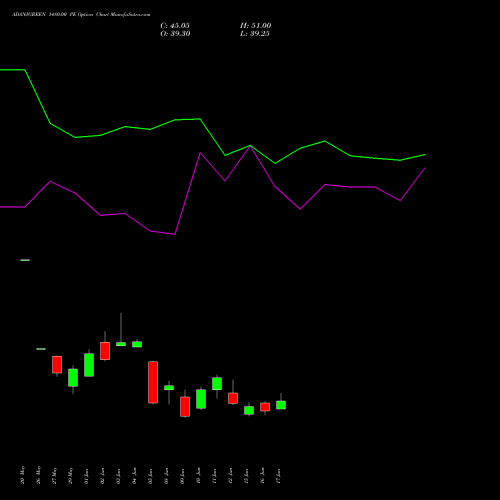Click the long-wick green candle above 03 Jun
Viewport: 500px width, 500px height.
(x=121, y=344)
